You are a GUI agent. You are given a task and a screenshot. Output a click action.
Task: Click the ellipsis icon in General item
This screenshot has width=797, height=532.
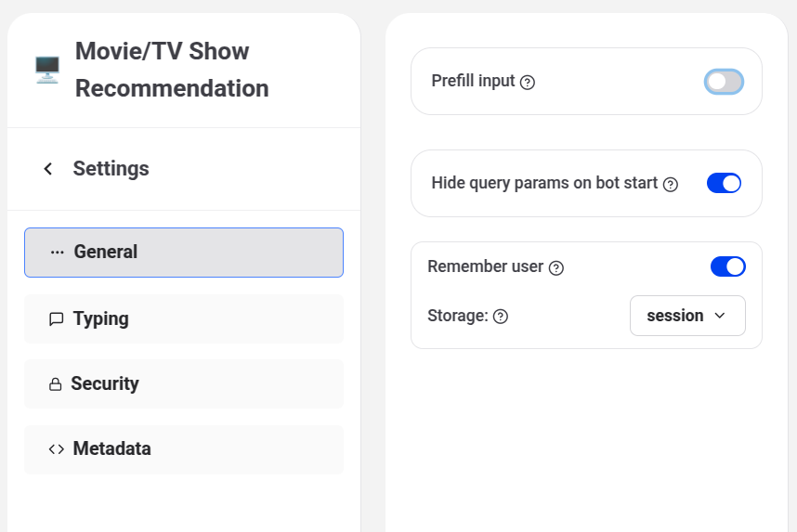point(58,253)
